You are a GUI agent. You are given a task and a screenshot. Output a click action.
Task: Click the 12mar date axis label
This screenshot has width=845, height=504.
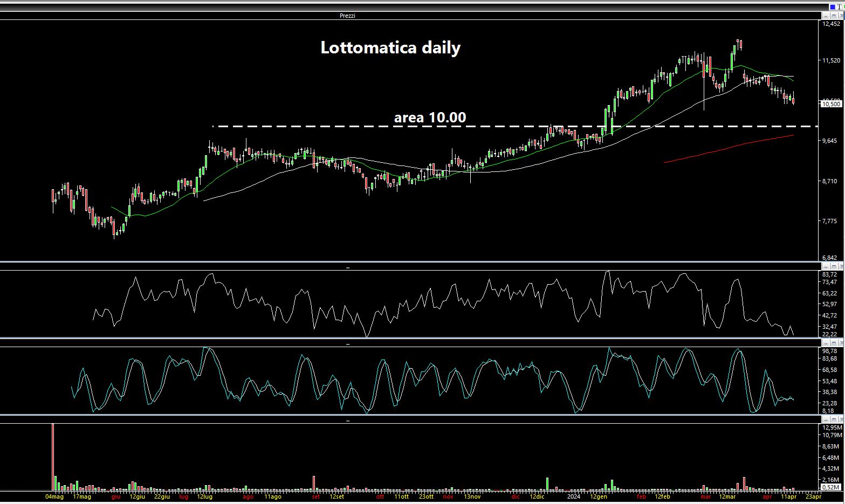click(727, 496)
